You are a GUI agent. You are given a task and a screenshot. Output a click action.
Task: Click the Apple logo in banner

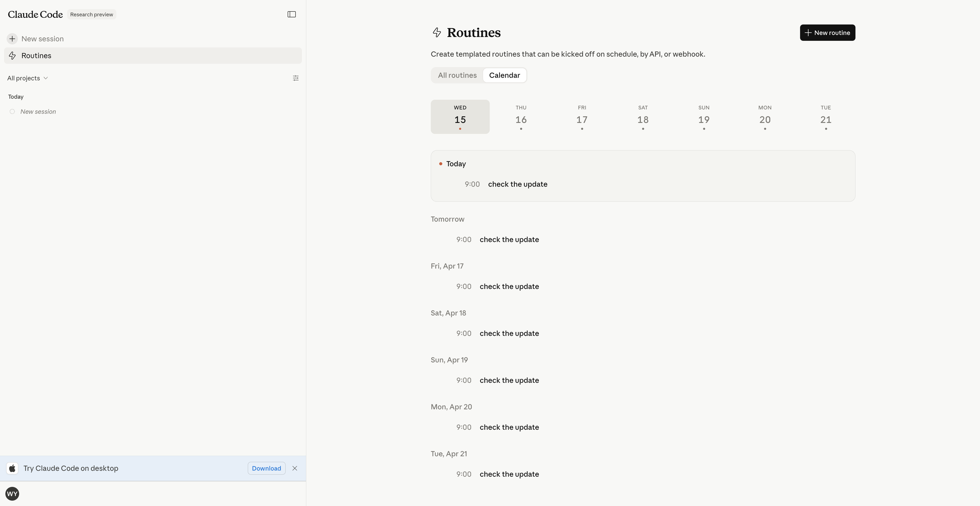(x=12, y=468)
